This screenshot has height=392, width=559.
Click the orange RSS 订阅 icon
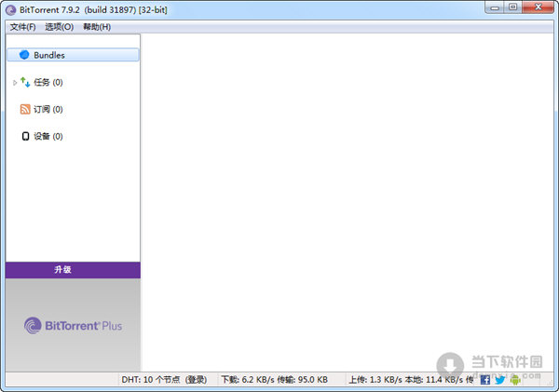pyautogui.click(x=25, y=109)
